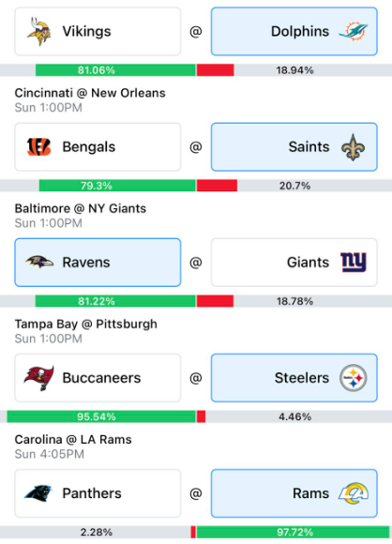Click the Steelers circular logo
The height and width of the screenshot is (544, 392).
click(x=354, y=378)
